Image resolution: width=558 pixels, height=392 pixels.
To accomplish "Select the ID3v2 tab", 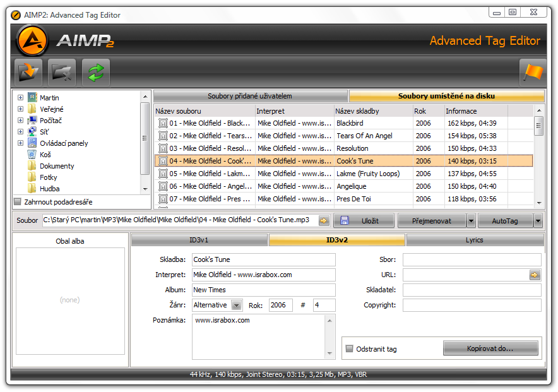I will 336,240.
